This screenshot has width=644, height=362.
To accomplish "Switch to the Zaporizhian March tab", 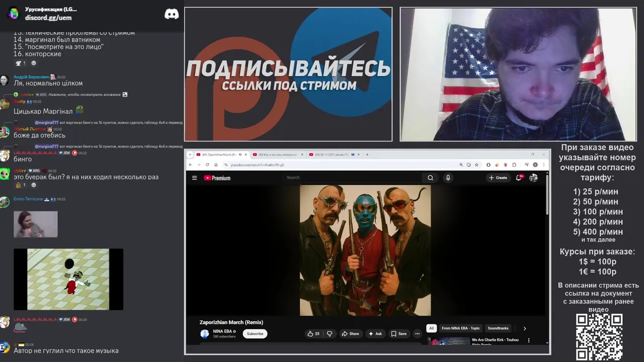I will coord(218,154).
